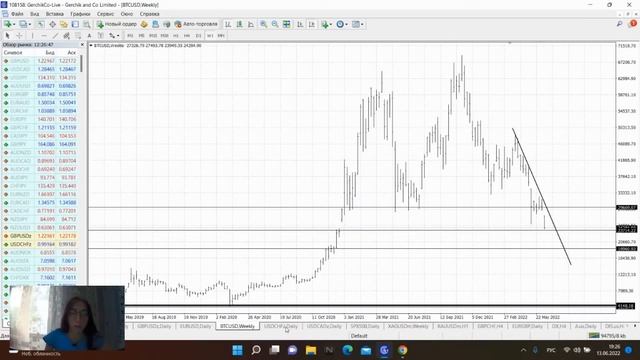Expand the periods clock dropdown
The width and height of the screenshot is (640, 360).
click(x=346, y=24)
